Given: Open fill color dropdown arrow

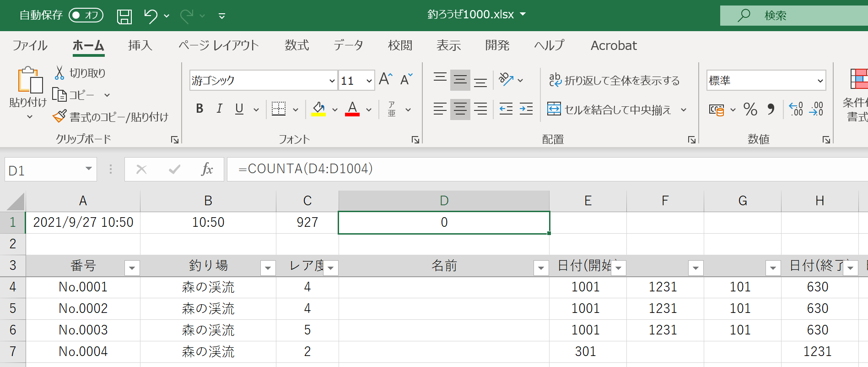Looking at the screenshot, I should 335,110.
